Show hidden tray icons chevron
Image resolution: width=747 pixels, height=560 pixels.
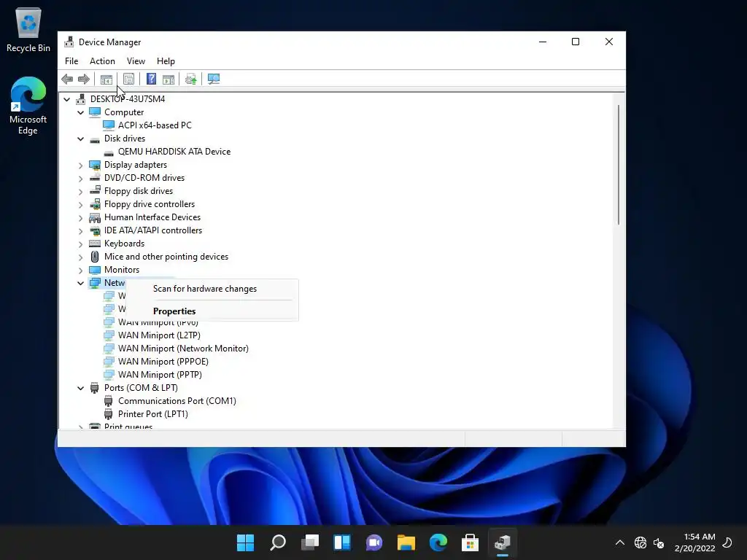point(620,542)
